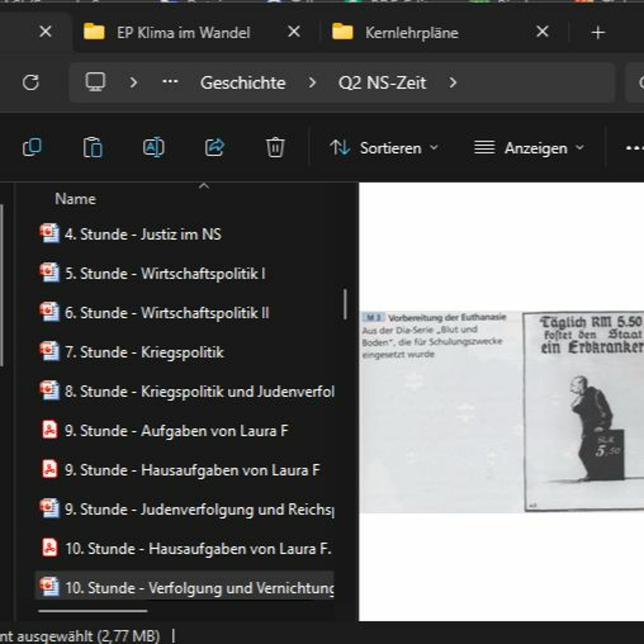Show hidden breadcrumb path via ellipsis
Viewport: 644px width, 644px height.
pyautogui.click(x=170, y=82)
